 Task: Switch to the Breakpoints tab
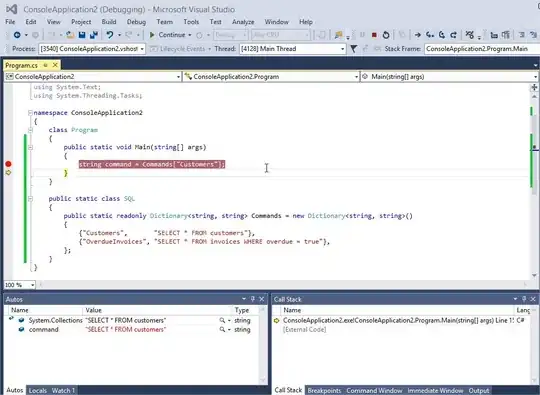[324, 390]
